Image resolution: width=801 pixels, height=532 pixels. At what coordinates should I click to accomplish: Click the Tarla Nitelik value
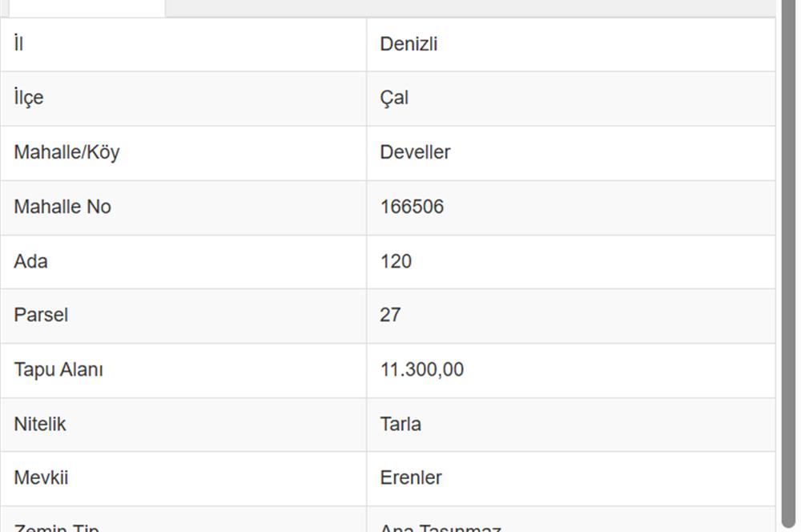(400, 424)
